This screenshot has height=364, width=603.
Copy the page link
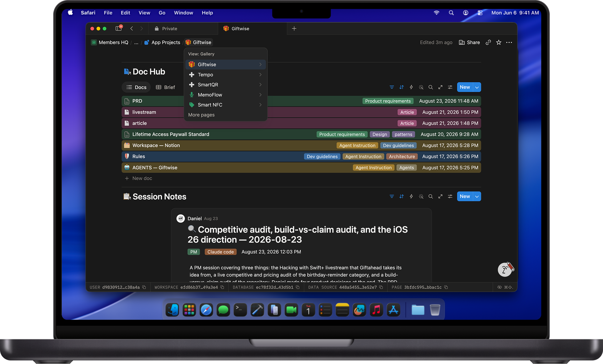coord(488,42)
